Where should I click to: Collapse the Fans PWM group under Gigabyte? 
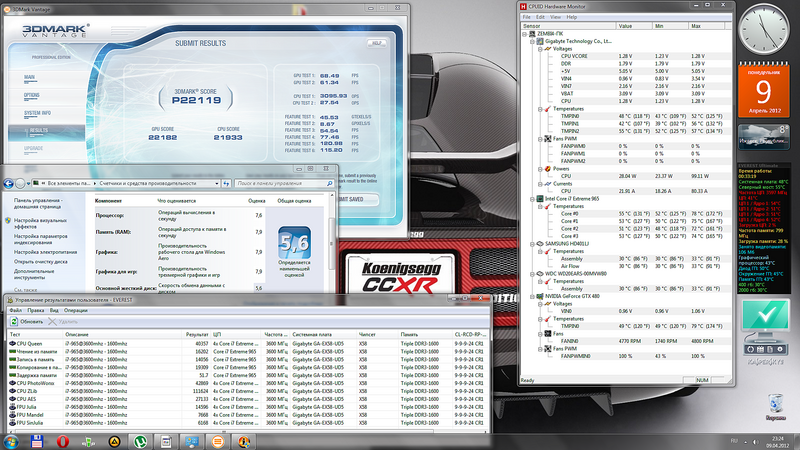pos(540,138)
